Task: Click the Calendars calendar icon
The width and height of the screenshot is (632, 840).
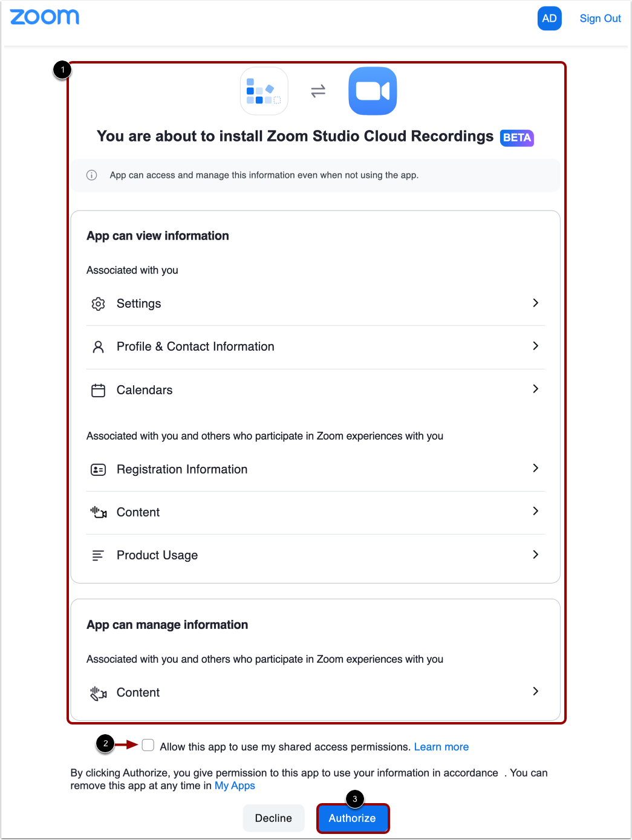Action: point(98,390)
